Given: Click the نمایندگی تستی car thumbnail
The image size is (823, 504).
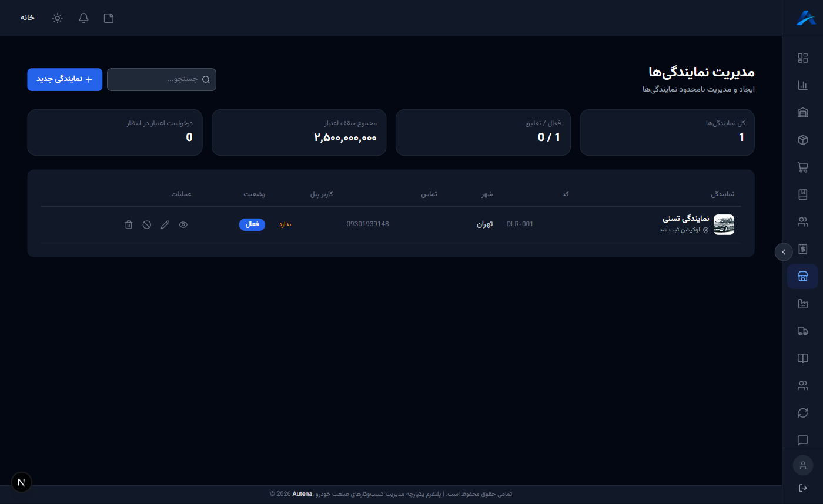Looking at the screenshot, I should point(724,224).
